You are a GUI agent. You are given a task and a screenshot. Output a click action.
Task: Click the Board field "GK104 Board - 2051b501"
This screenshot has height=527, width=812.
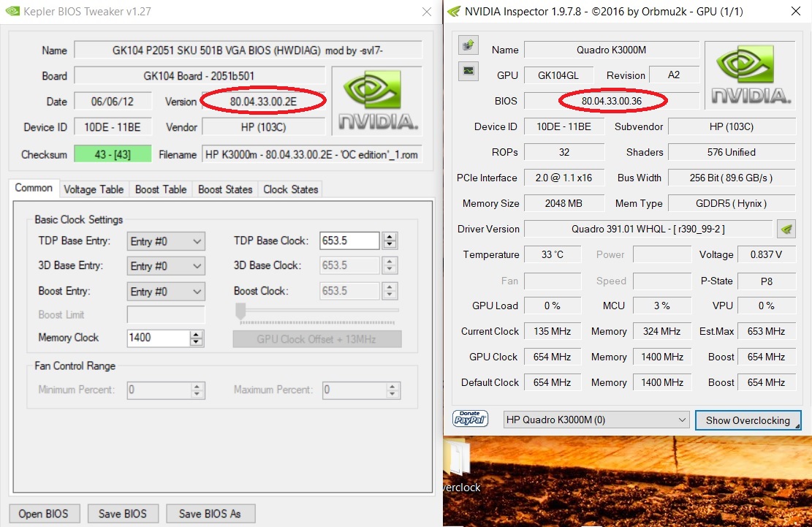pyautogui.click(x=200, y=75)
